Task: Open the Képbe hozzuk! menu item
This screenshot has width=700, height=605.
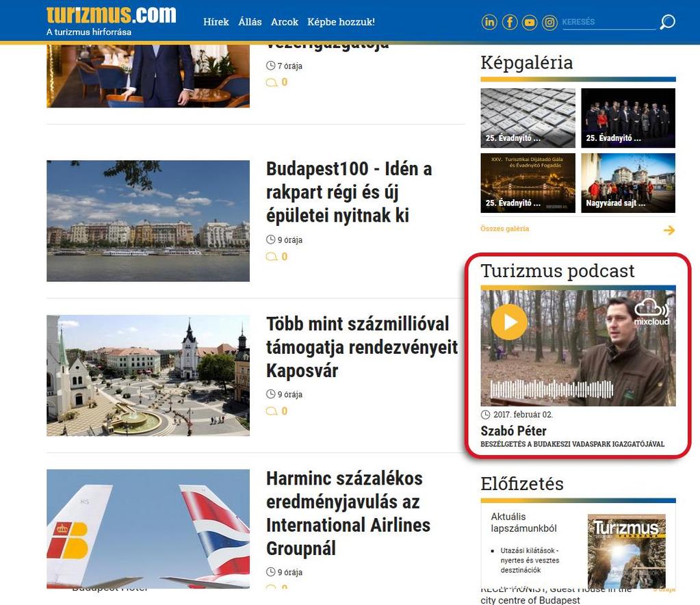Action: [x=341, y=22]
